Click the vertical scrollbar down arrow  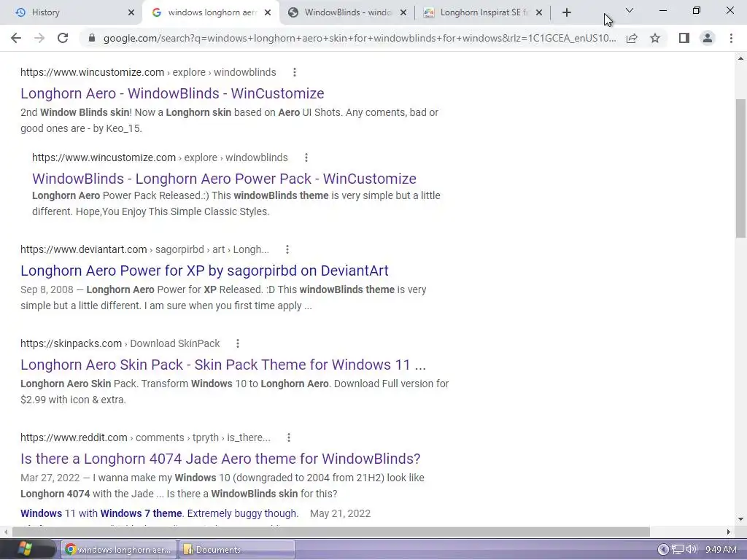[x=741, y=519]
